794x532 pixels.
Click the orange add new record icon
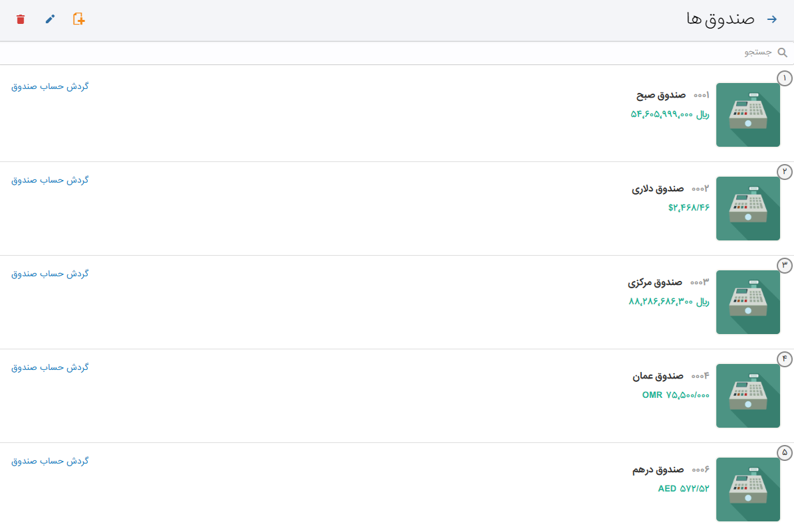click(x=78, y=19)
